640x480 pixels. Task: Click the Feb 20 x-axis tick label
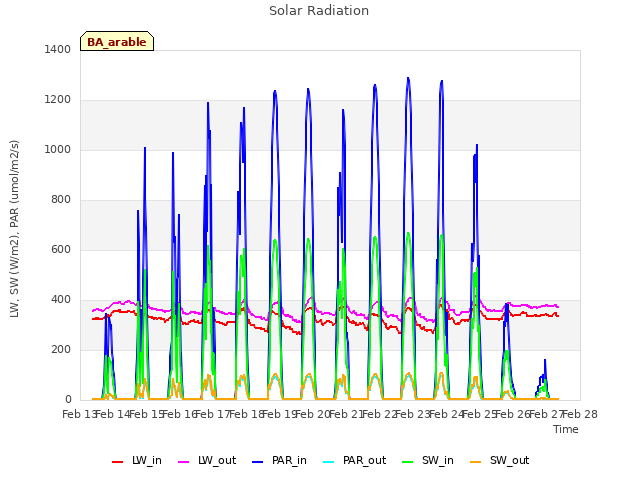pos(313,415)
